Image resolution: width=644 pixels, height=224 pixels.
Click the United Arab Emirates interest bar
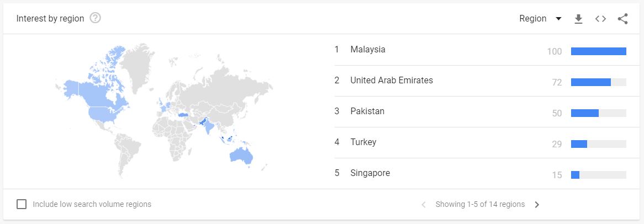(591, 82)
